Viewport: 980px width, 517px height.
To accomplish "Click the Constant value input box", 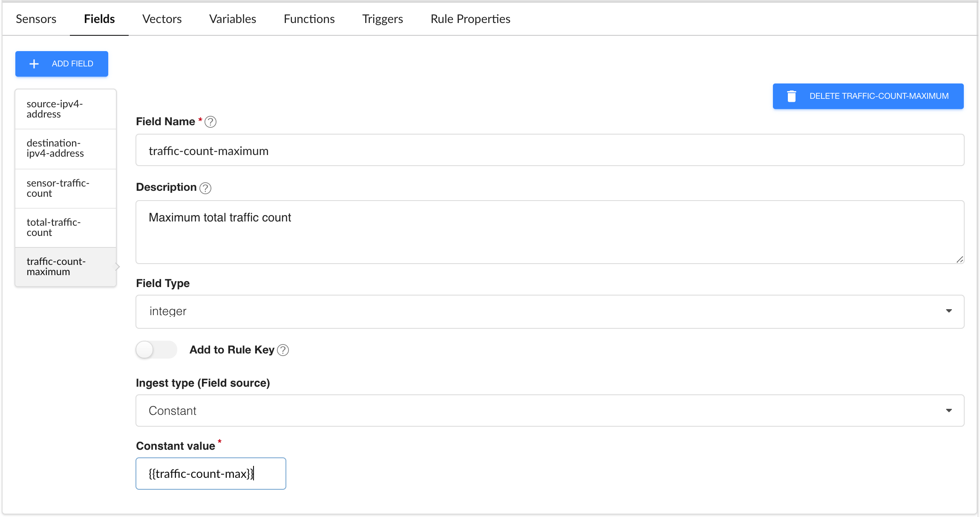I will click(210, 474).
